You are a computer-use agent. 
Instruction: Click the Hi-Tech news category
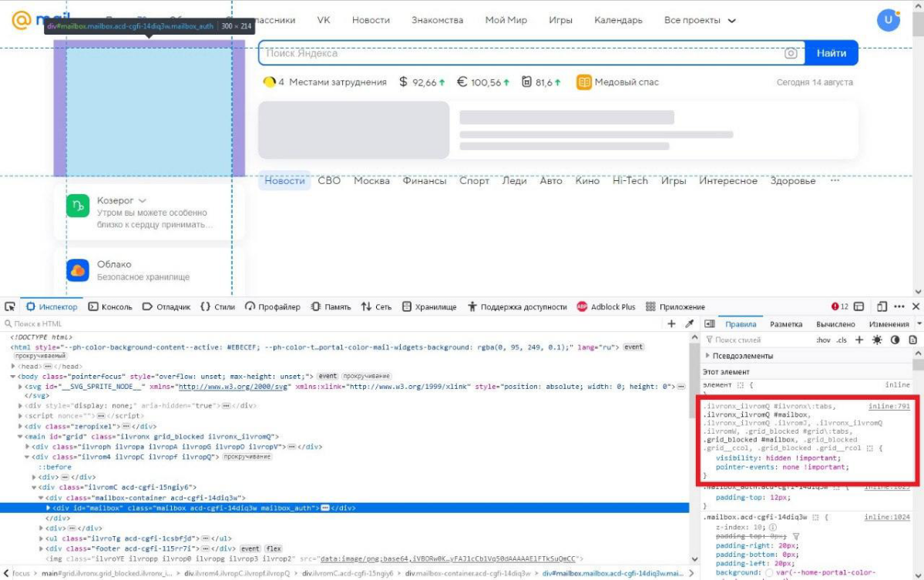[630, 181]
